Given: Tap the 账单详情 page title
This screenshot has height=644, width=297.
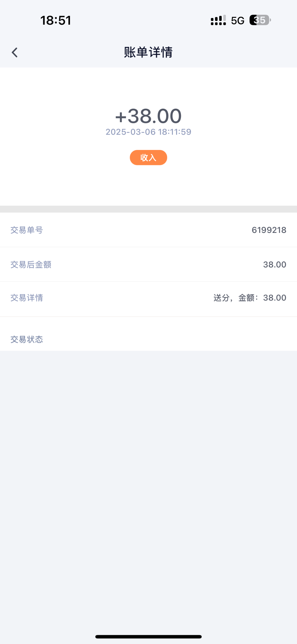Looking at the screenshot, I should tap(148, 52).
